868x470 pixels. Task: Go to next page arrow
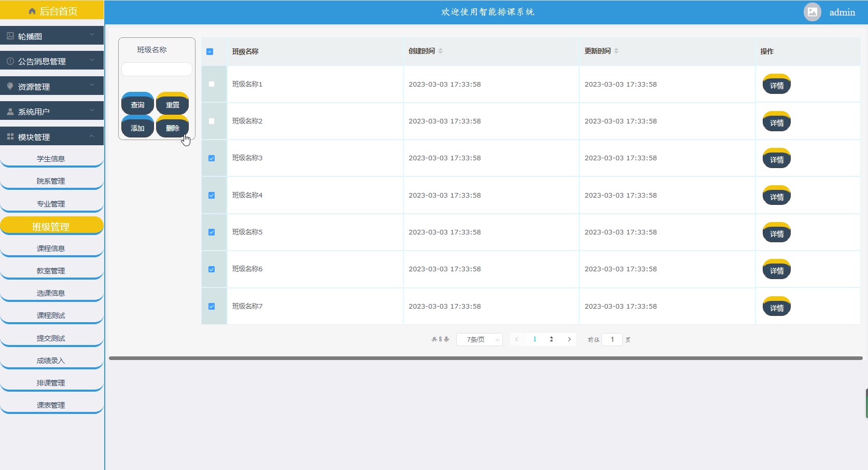[x=569, y=339]
